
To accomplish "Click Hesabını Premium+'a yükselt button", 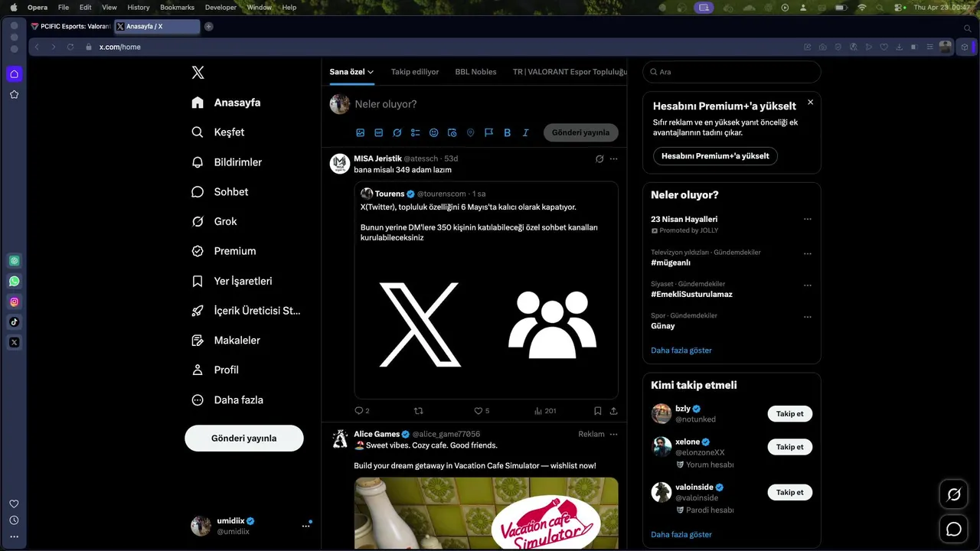I will point(715,156).
